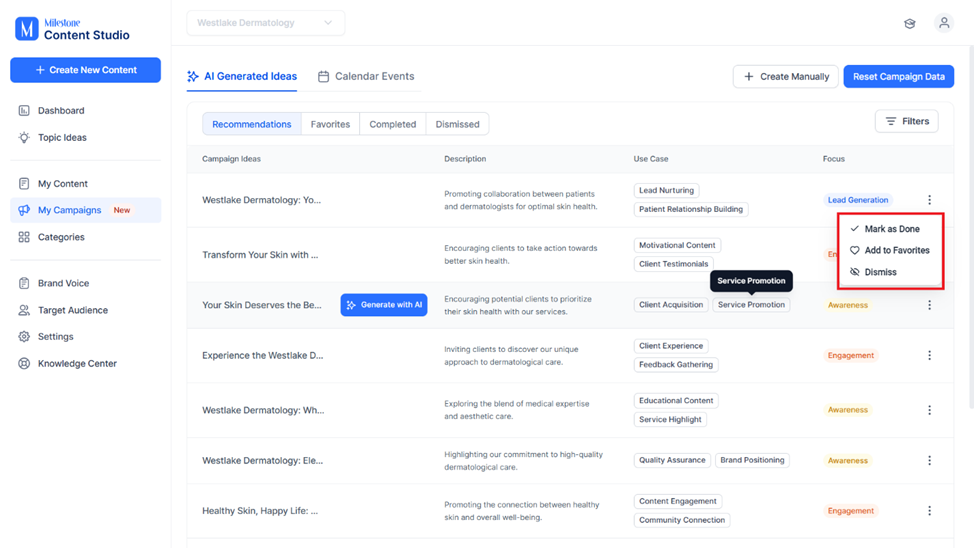The height and width of the screenshot is (548, 974).
Task: Click the Use Case column header
Action: coord(650,159)
